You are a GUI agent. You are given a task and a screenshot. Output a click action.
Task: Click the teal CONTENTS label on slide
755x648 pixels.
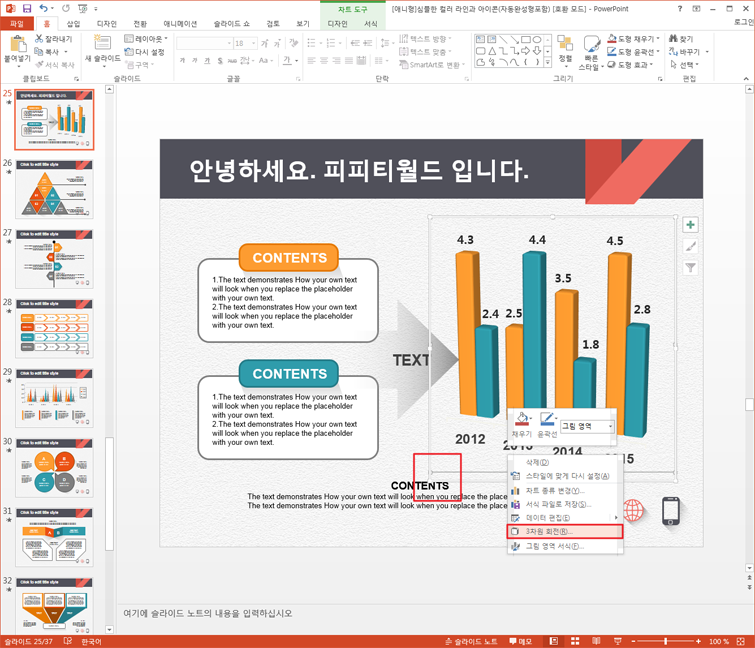(289, 374)
